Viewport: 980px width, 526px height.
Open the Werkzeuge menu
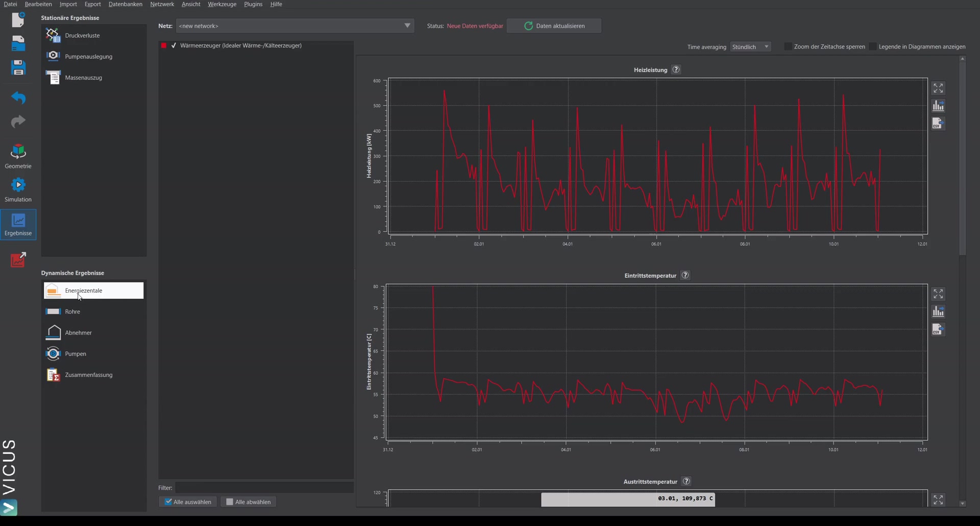click(x=222, y=4)
